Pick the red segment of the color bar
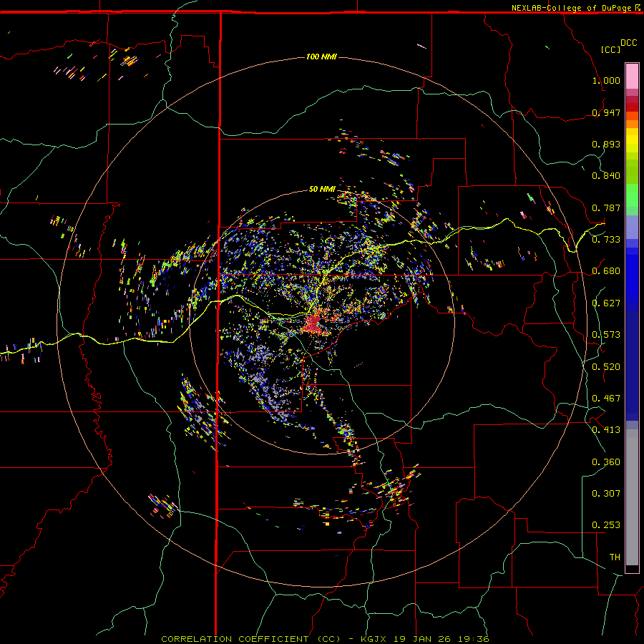 coord(632,107)
